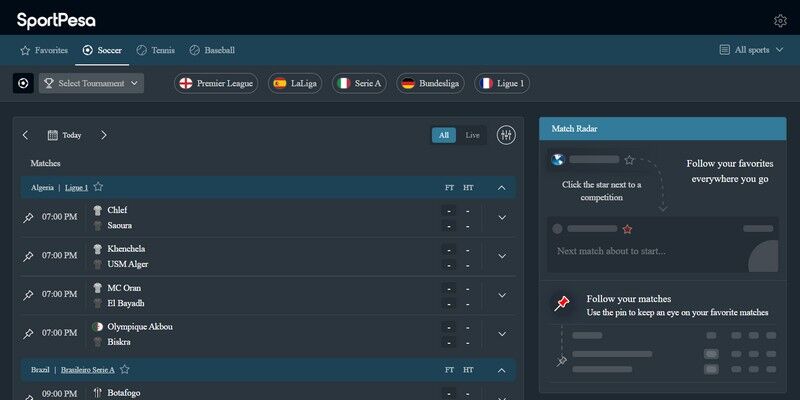The width and height of the screenshot is (800, 400).
Task: Select the Botafogo team name
Action: [123, 393]
